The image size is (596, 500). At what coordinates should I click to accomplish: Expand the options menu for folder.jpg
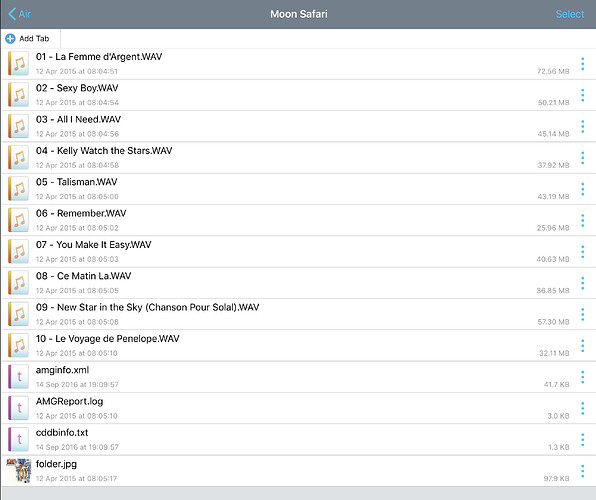pyautogui.click(x=582, y=471)
